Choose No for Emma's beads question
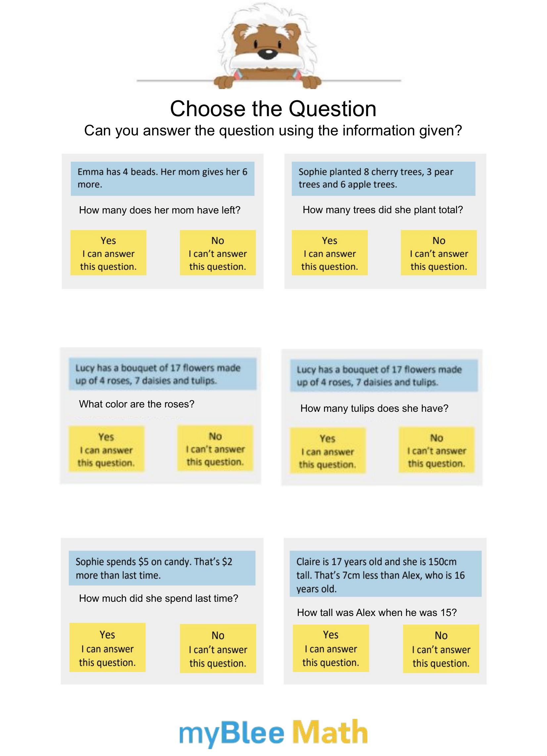547x756 pixels. [218, 253]
